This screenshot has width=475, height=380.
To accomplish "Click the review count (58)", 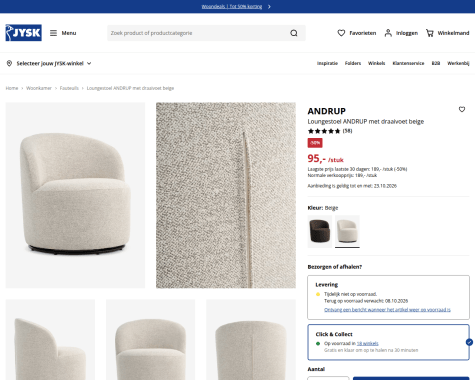I will coord(347,131).
